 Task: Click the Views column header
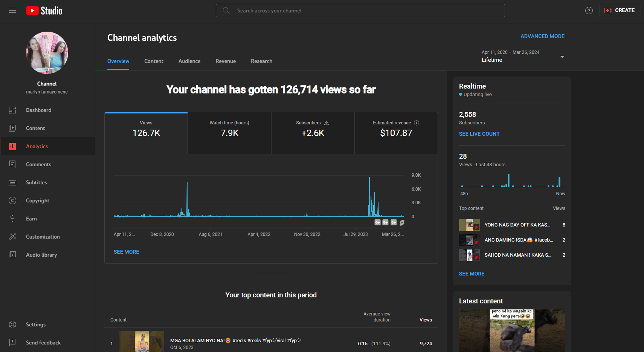click(x=426, y=320)
